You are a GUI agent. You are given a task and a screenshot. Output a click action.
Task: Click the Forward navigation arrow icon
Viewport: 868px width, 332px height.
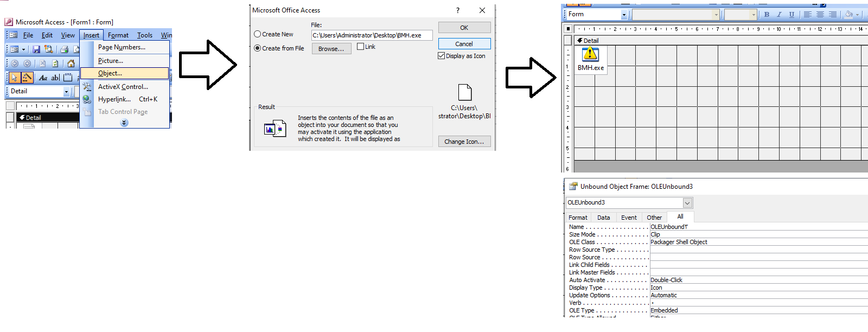click(27, 63)
